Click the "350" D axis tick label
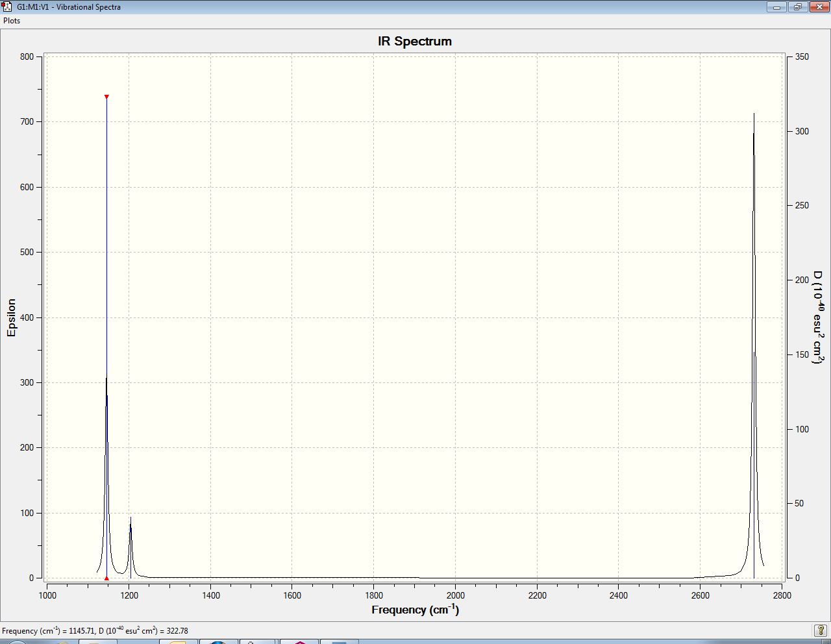The height and width of the screenshot is (644, 831). [802, 56]
